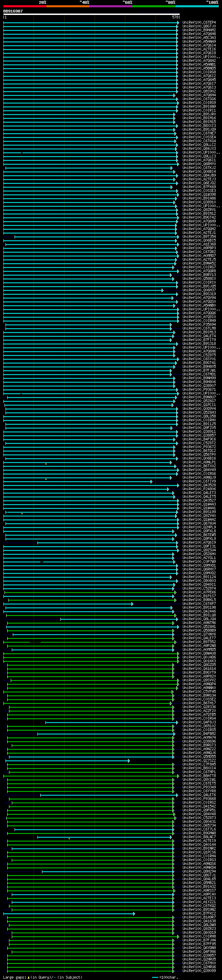Click the orange ~40% identity legend segment
This screenshot has height=980, width=222.
point(68,6)
